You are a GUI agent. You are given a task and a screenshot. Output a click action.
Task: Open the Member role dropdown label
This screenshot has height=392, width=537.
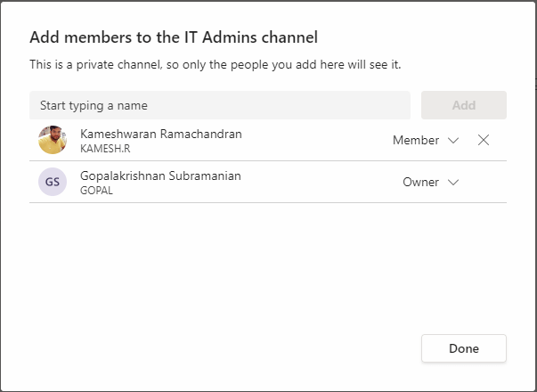[416, 140]
